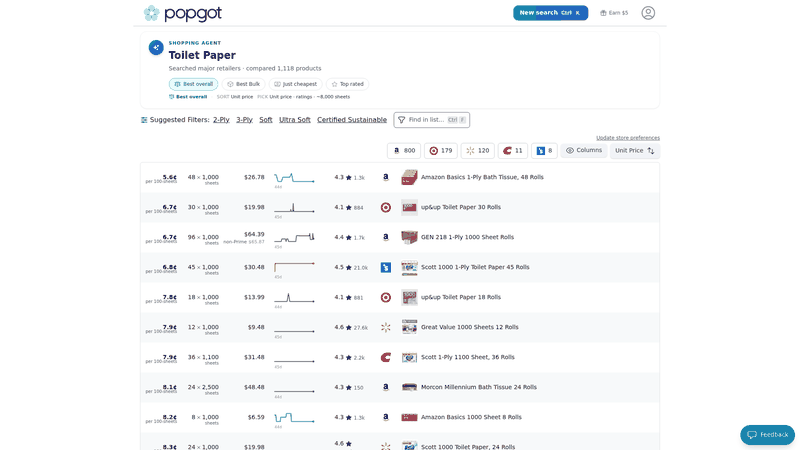Open the Columns visibility menu

coord(584,151)
